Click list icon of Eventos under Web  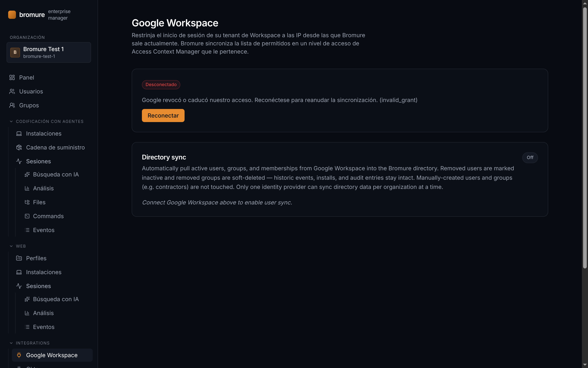[x=27, y=327]
